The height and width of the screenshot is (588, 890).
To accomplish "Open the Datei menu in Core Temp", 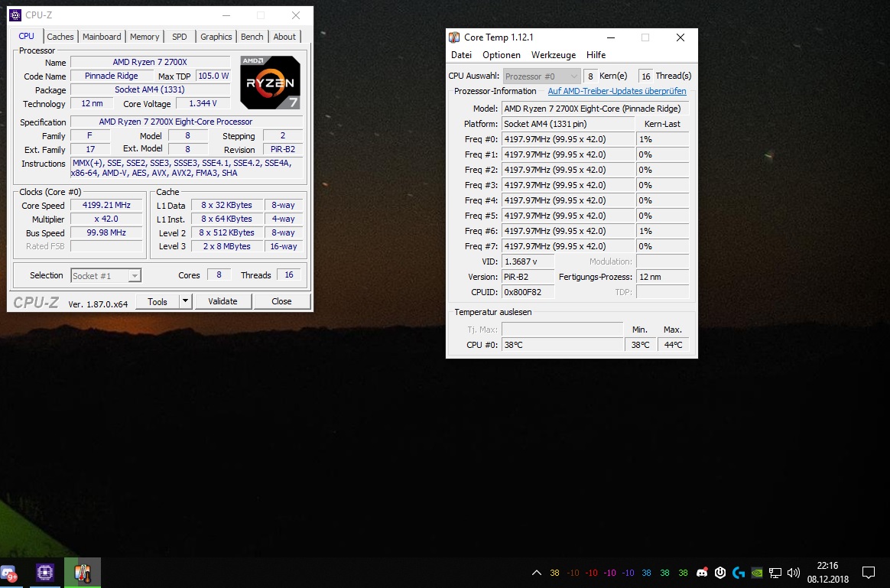I will tap(462, 55).
